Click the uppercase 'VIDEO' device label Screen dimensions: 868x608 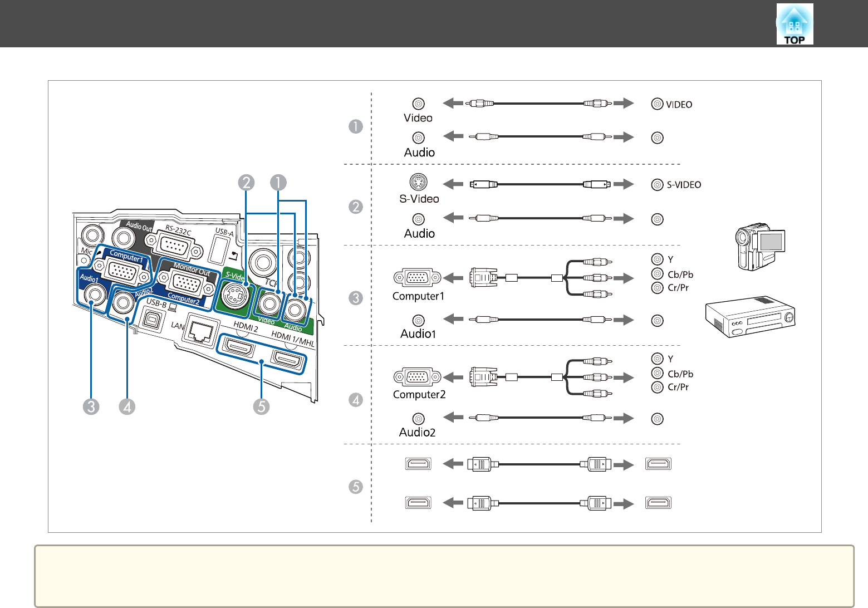(x=679, y=105)
